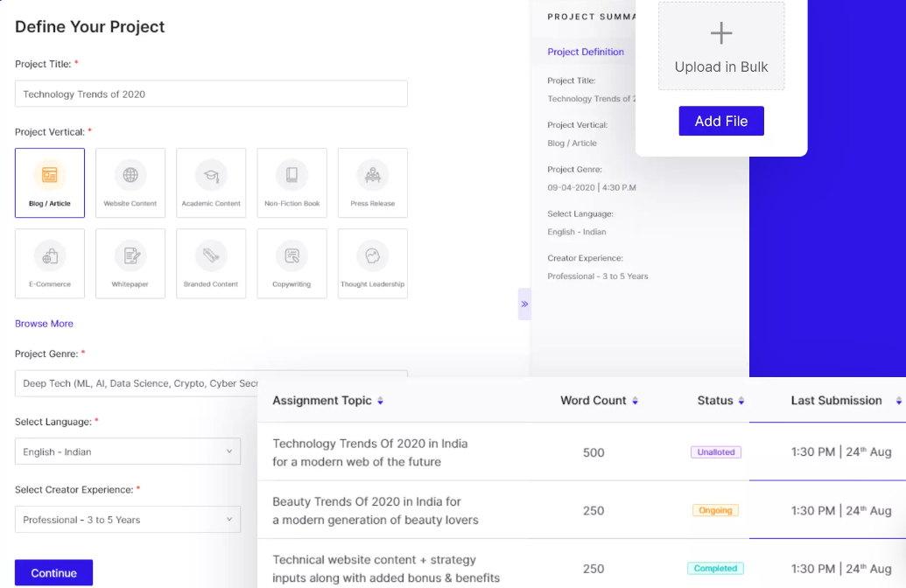Click the Upload in Bulk plus icon

pyautogui.click(x=720, y=33)
